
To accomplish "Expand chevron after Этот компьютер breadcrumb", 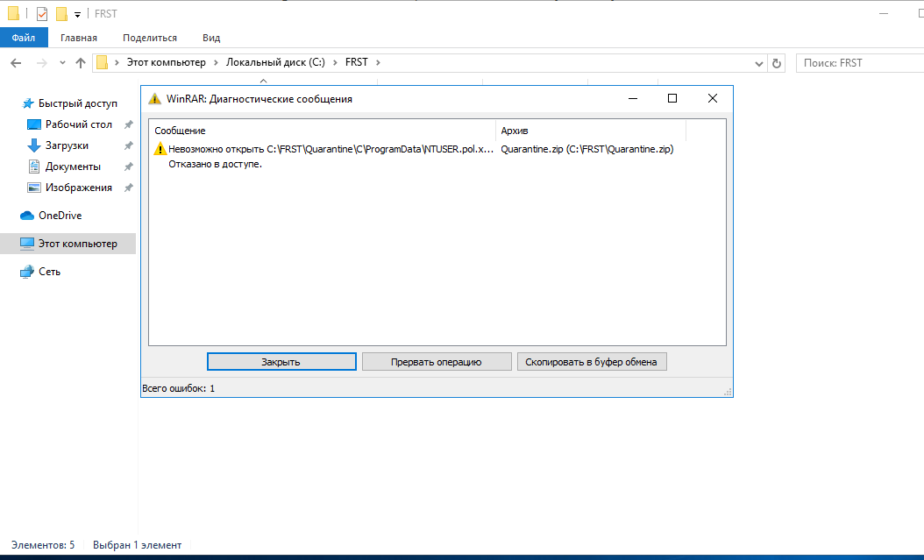I will click(x=216, y=62).
